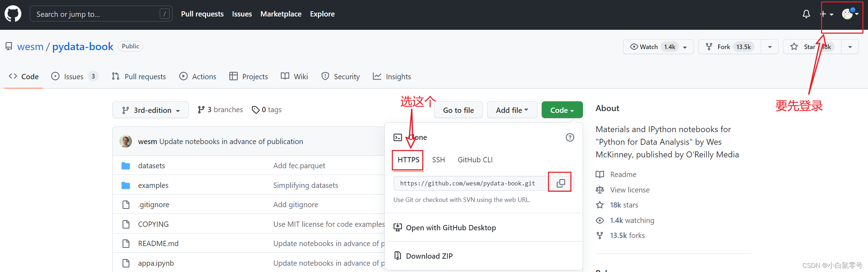Viewport: 868px width, 272px height.
Task: Open the .gitignore file
Action: [153, 205]
